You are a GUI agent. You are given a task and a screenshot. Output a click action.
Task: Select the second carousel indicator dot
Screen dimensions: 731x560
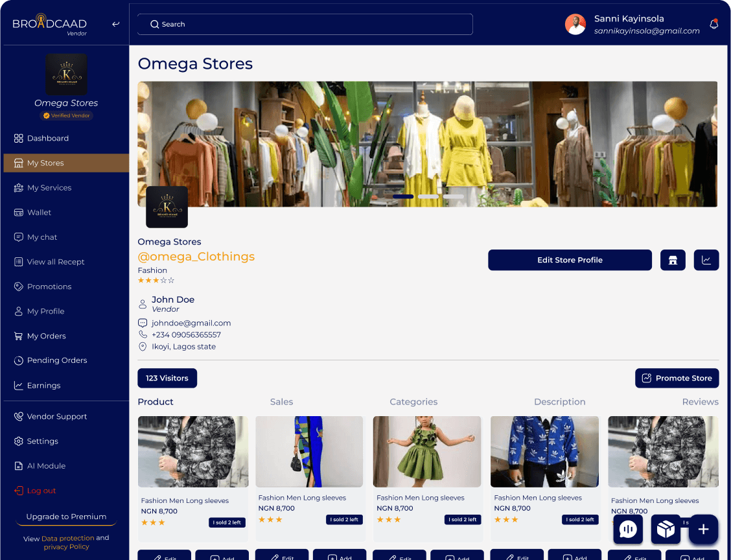click(428, 196)
